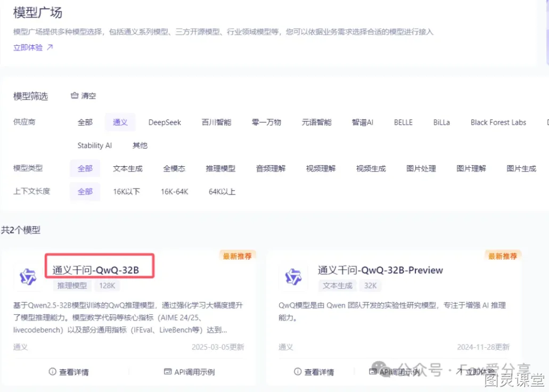Click the code icon in QwQ-32B-Preview API调用示例
The width and height of the screenshot is (549, 392).
[x=373, y=371]
